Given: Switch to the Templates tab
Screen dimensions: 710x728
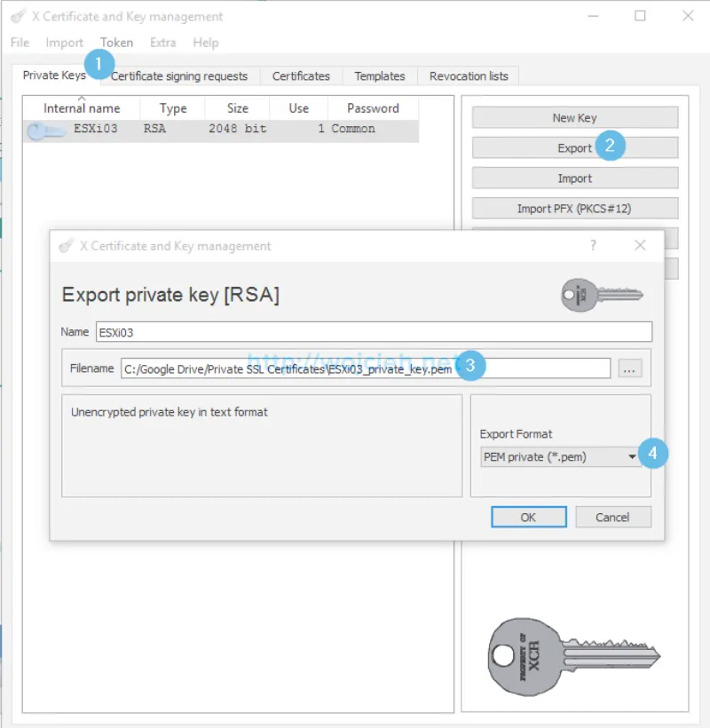Looking at the screenshot, I should tap(379, 76).
